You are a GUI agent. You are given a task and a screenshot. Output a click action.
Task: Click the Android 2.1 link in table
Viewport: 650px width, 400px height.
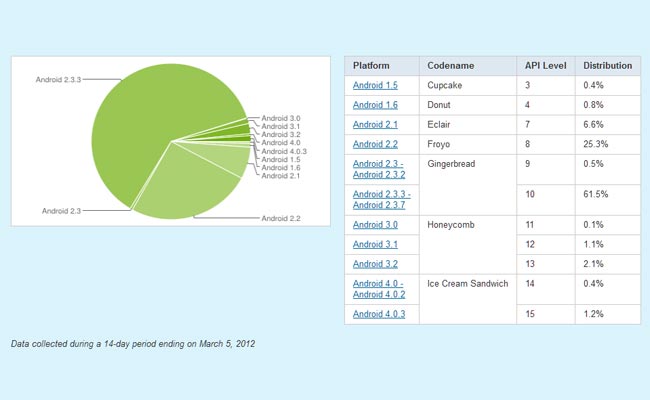375,124
